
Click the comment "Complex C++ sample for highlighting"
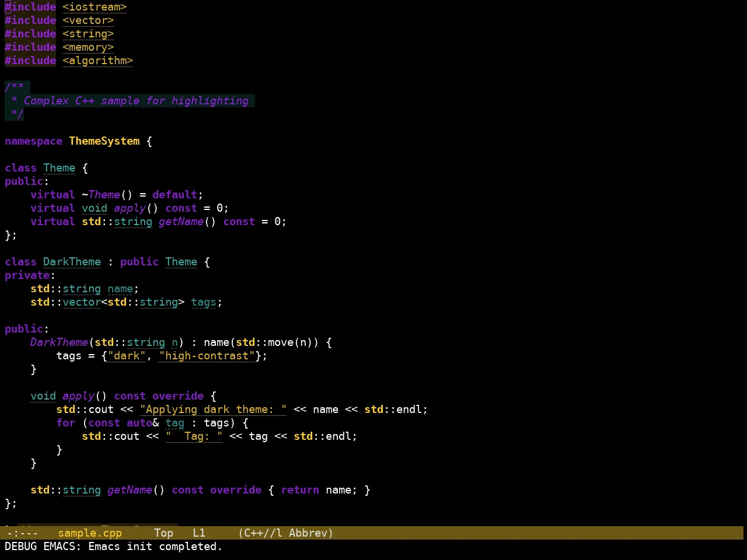point(136,101)
